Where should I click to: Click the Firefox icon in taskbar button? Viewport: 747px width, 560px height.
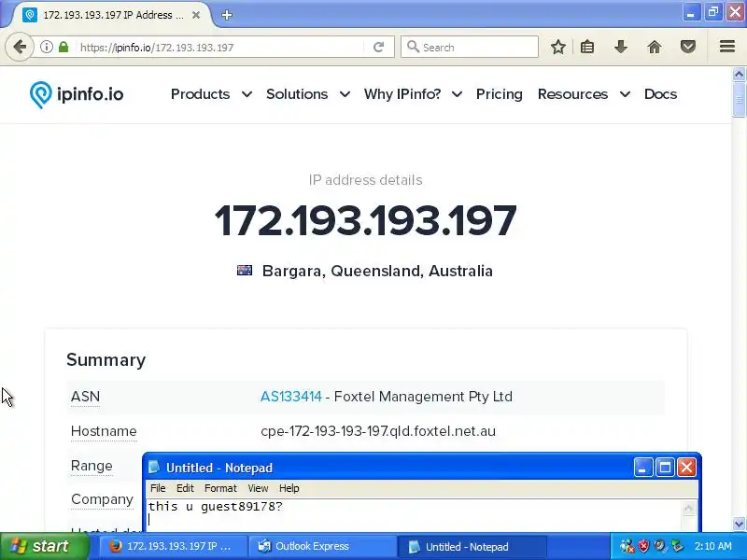tap(116, 546)
